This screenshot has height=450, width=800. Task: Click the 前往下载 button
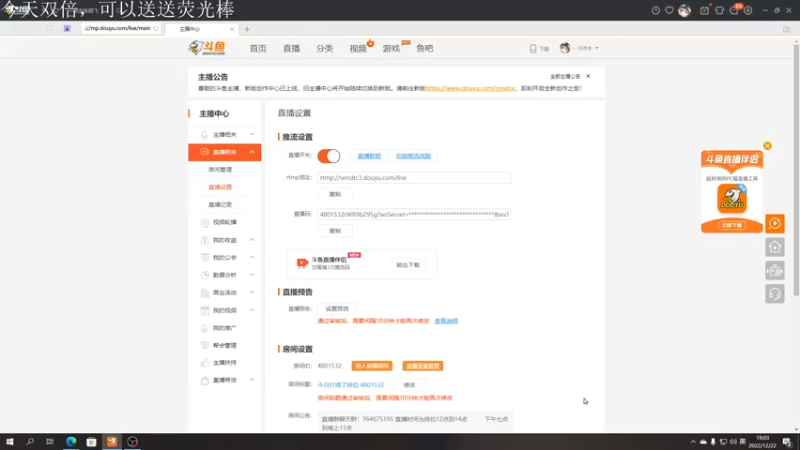pyautogui.click(x=408, y=265)
